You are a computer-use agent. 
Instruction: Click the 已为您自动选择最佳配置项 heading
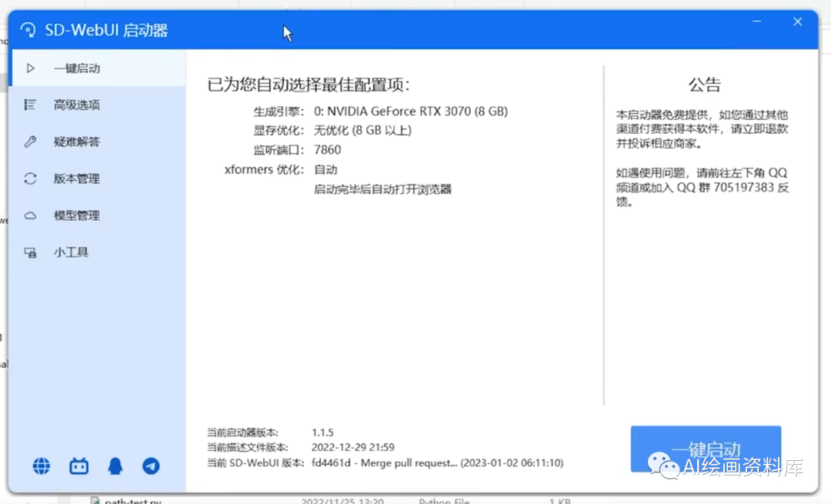pos(309,85)
